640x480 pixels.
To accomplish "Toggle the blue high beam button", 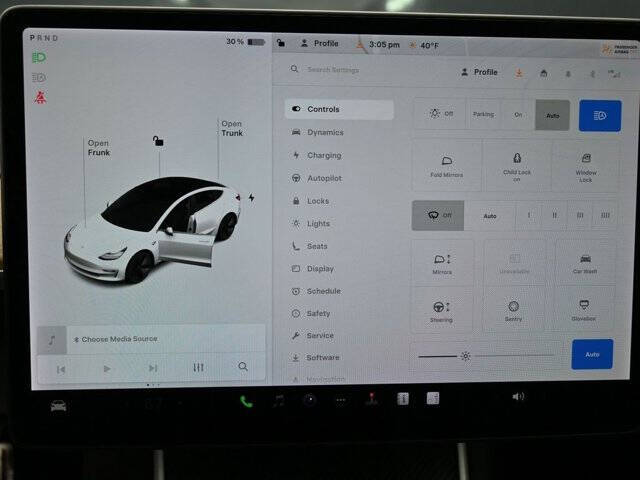I will click(600, 116).
